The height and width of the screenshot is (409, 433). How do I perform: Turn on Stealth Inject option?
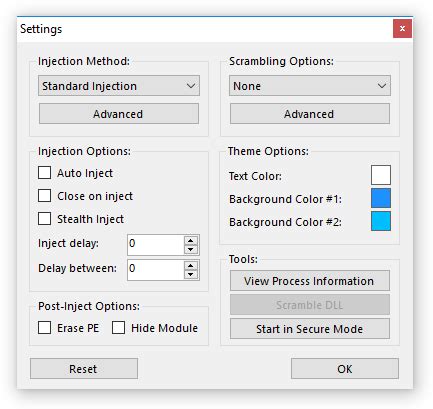44,219
